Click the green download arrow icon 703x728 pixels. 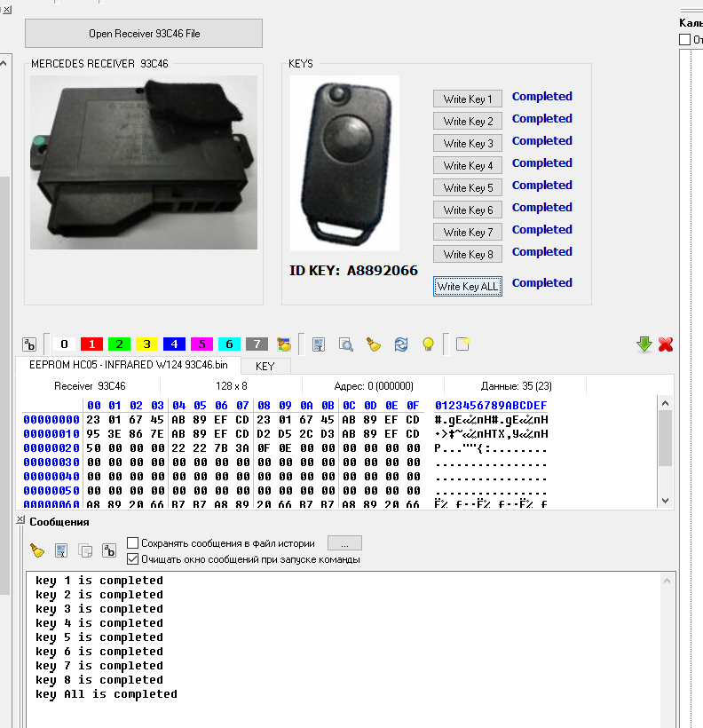click(644, 344)
